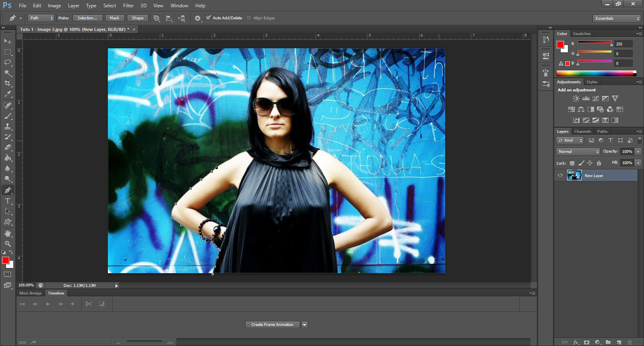Toggle layer filtering on/off switch
This screenshot has width=644, height=346.
click(x=640, y=140)
